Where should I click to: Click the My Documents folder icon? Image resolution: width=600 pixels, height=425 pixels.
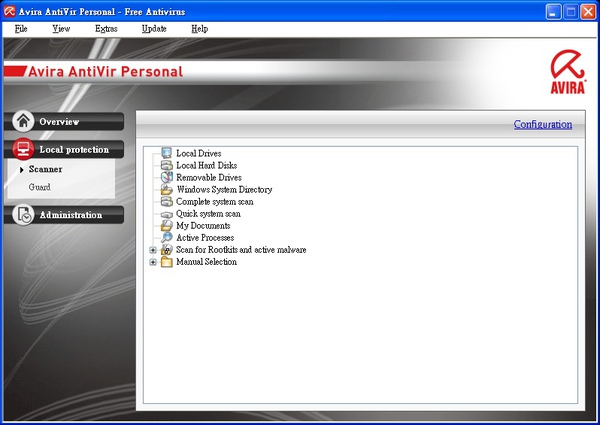tap(167, 226)
